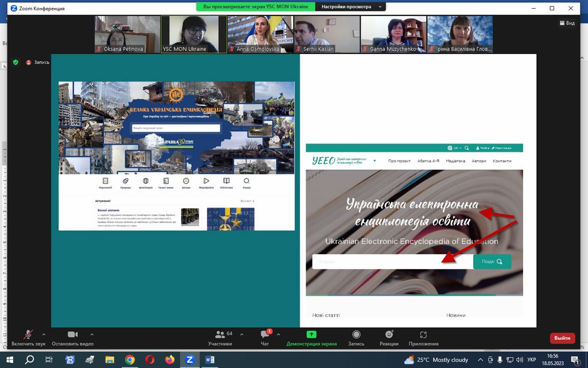
Task: Select Anna Osmolovska's video thumbnail
Action: pyautogui.click(x=261, y=34)
